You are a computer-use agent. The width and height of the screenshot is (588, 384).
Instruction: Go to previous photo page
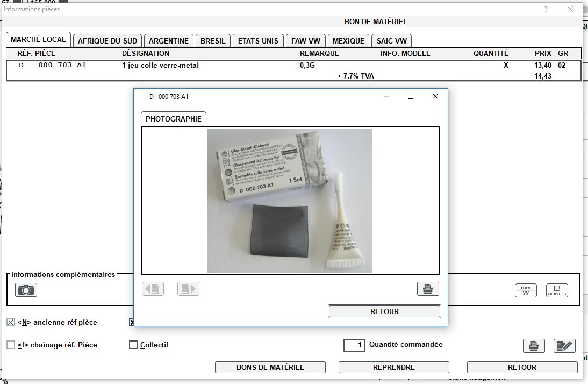pyautogui.click(x=153, y=289)
